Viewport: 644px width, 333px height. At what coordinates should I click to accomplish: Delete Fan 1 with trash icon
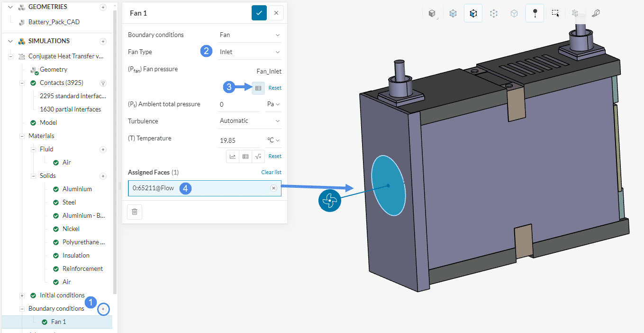point(135,212)
